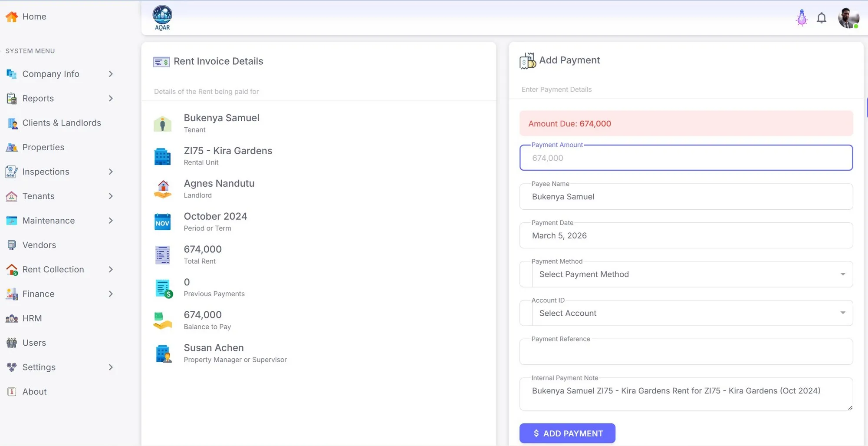Viewport: 868px width, 446px height.
Task: Open the lightbulb tips icon
Action: click(x=802, y=18)
